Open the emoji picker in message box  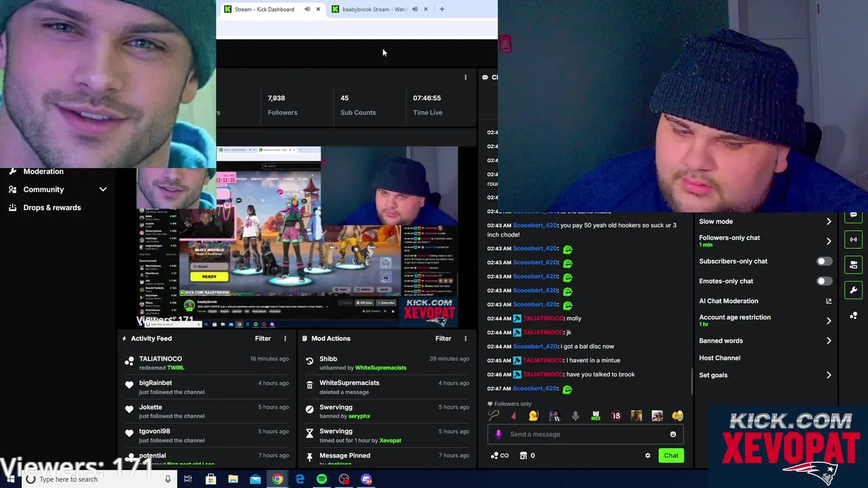pos(673,434)
